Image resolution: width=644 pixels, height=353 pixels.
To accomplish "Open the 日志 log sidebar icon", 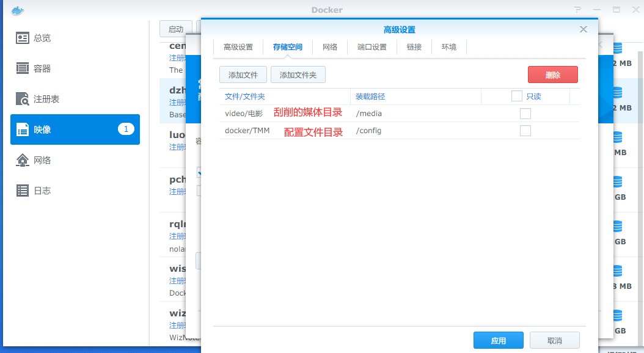I will click(x=23, y=191).
